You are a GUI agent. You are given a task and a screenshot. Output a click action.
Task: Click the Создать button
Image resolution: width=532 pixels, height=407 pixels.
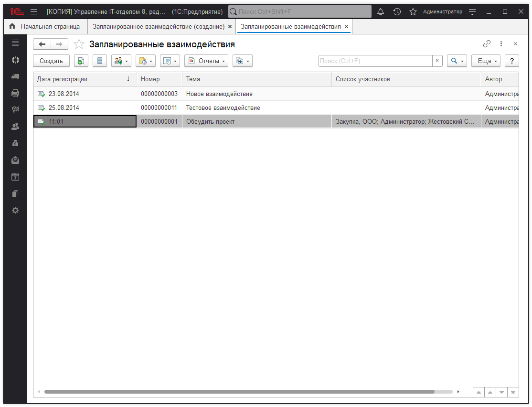click(51, 61)
